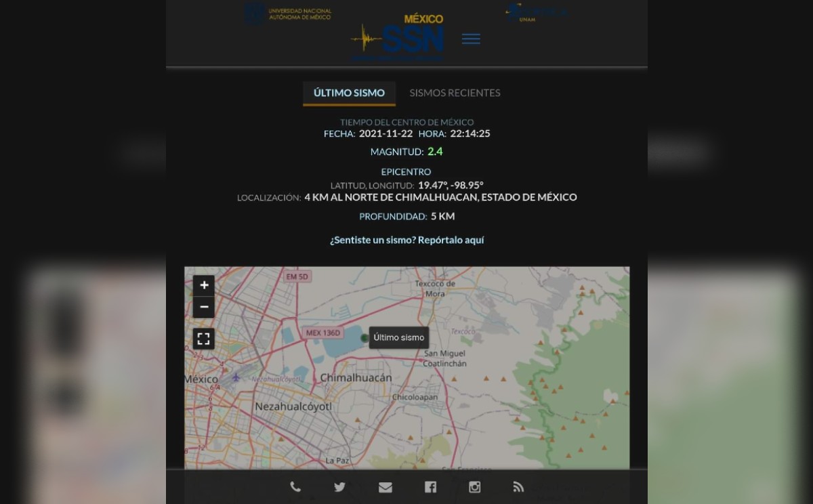The image size is (813, 504).
Task: Click the date value 2021-11-22
Action: tap(385, 133)
